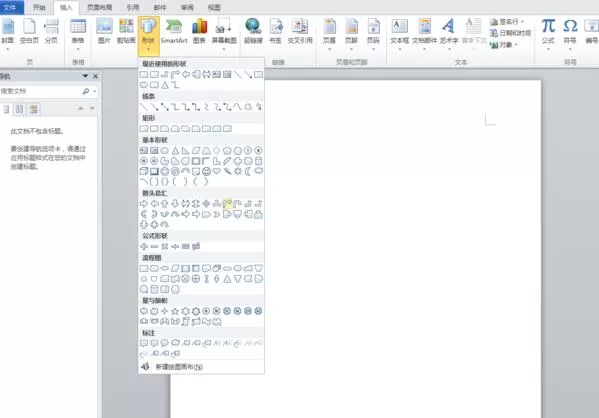Screen dimensions: 599x418
Task: Choose the up arrow in block arrows
Action: click(x=165, y=204)
